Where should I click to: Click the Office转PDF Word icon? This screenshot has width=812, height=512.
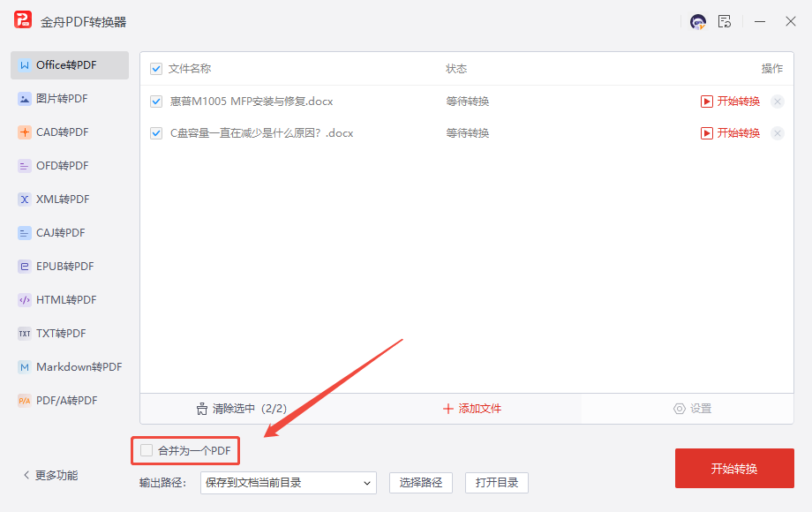[x=25, y=65]
